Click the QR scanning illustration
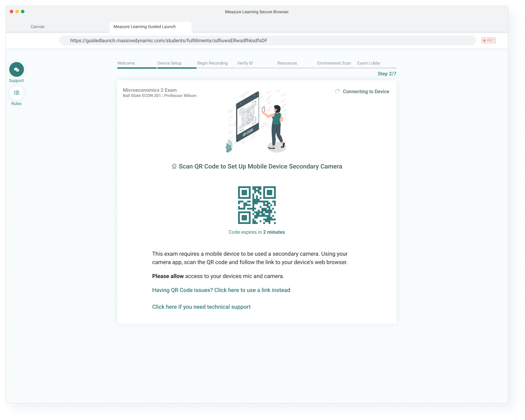 coord(256,121)
